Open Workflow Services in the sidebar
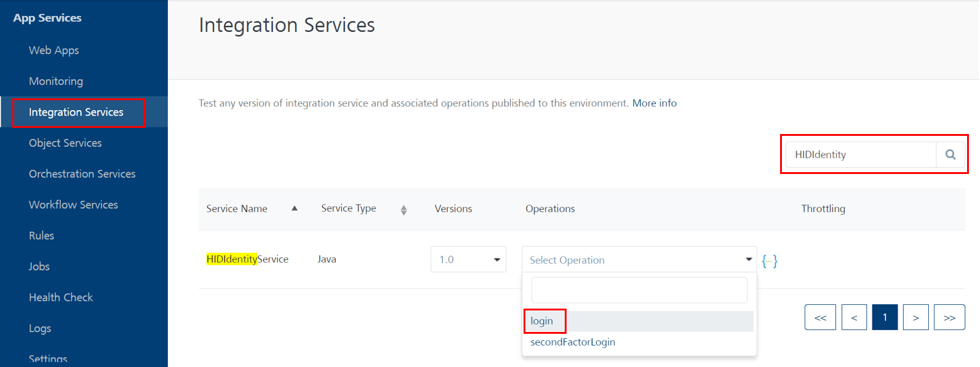980x367 pixels. [x=73, y=205]
